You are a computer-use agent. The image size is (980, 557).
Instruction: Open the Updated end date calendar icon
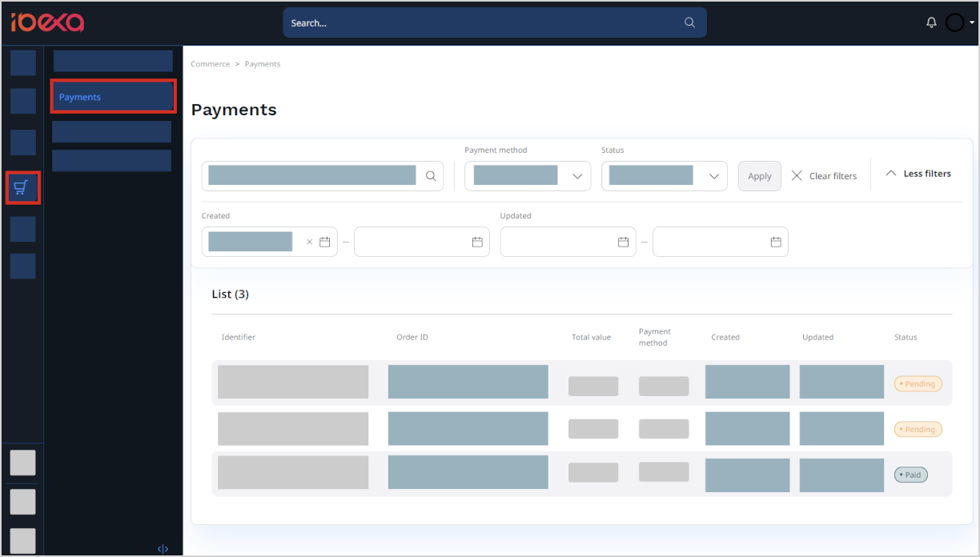coord(775,241)
